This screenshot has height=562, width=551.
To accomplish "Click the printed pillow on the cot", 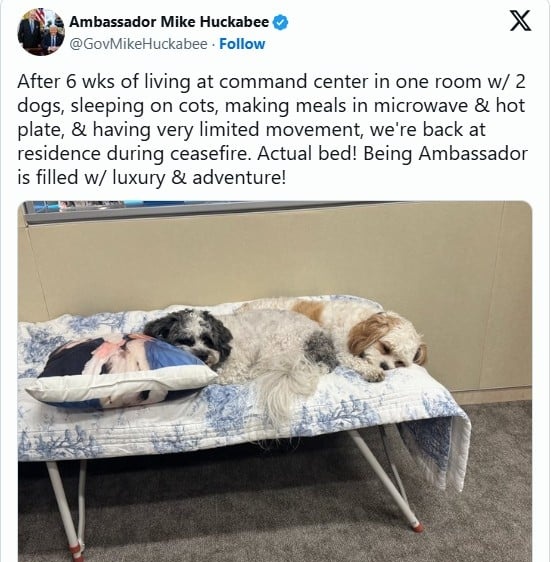I will [x=122, y=372].
